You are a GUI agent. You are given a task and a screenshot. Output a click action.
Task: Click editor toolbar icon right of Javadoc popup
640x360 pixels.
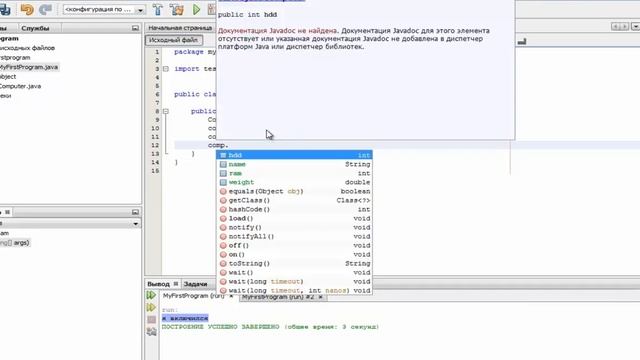(x=522, y=41)
